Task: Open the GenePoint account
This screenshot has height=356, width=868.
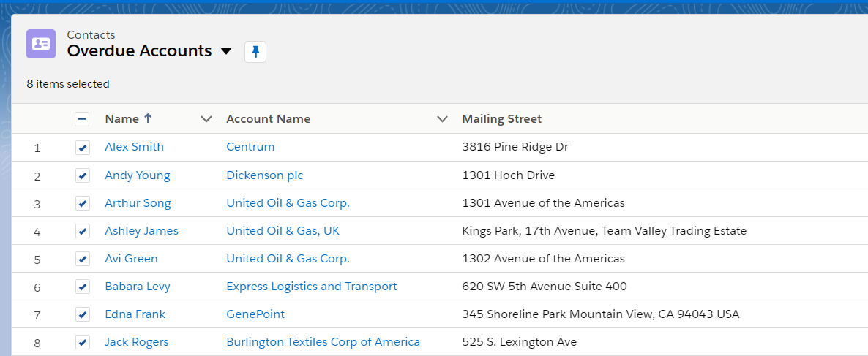Action: coord(255,314)
